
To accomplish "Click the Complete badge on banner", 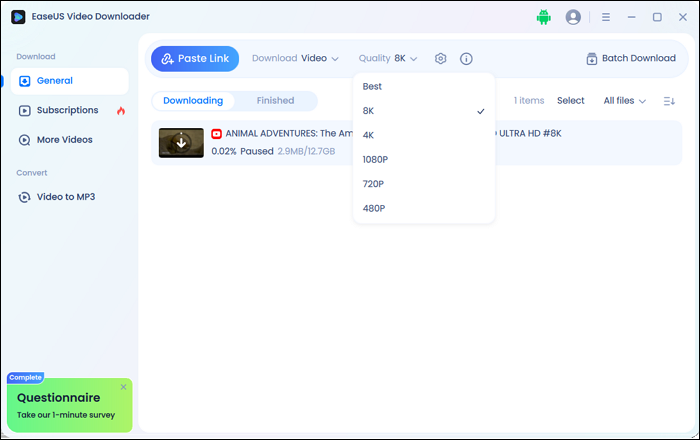I will pos(25,378).
